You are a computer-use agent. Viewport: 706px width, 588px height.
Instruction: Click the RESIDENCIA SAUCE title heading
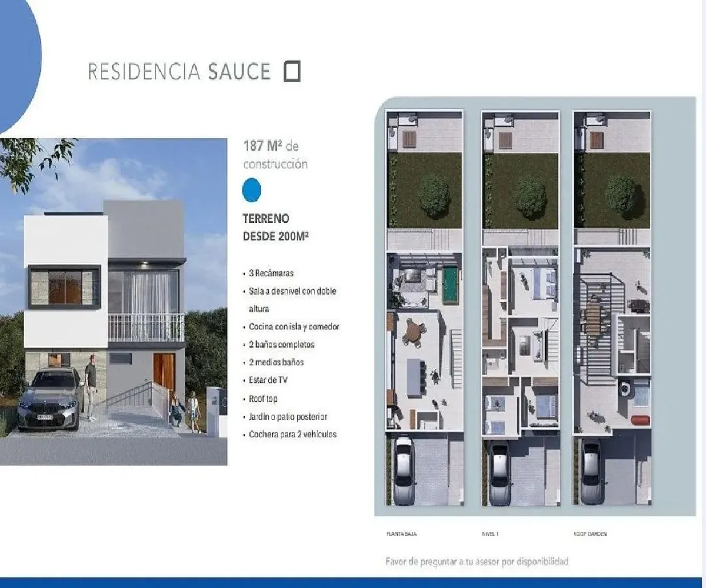coord(176,72)
